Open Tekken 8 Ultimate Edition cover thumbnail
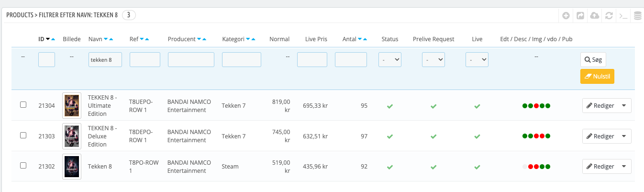 72,105
